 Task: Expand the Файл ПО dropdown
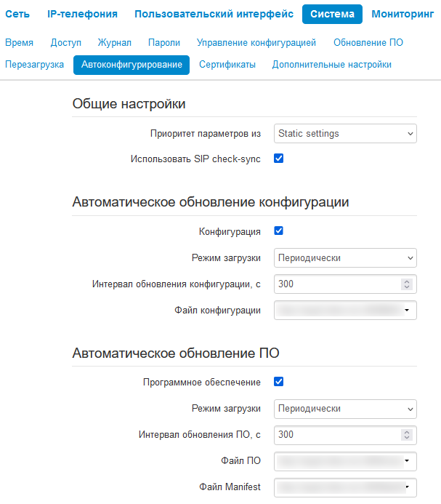pos(345,461)
